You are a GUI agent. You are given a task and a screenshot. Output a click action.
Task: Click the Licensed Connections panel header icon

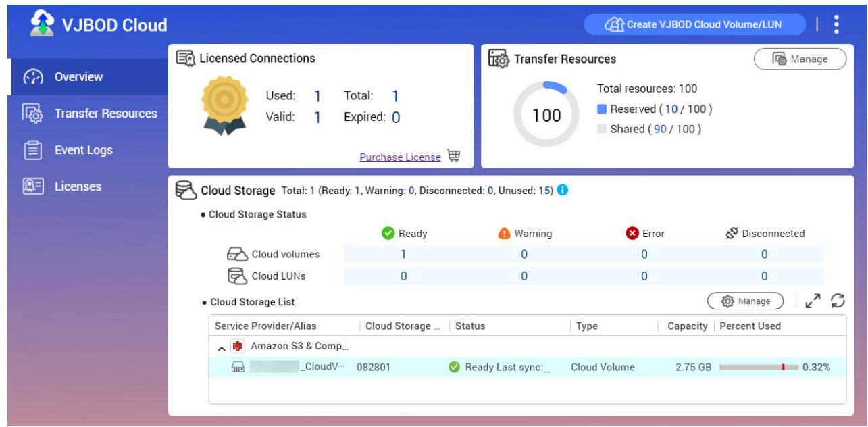tap(185, 59)
